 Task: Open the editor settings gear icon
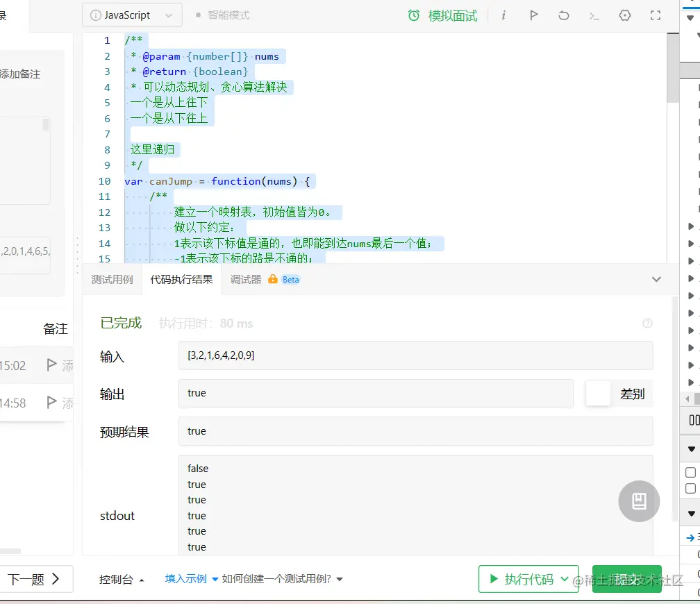point(624,16)
